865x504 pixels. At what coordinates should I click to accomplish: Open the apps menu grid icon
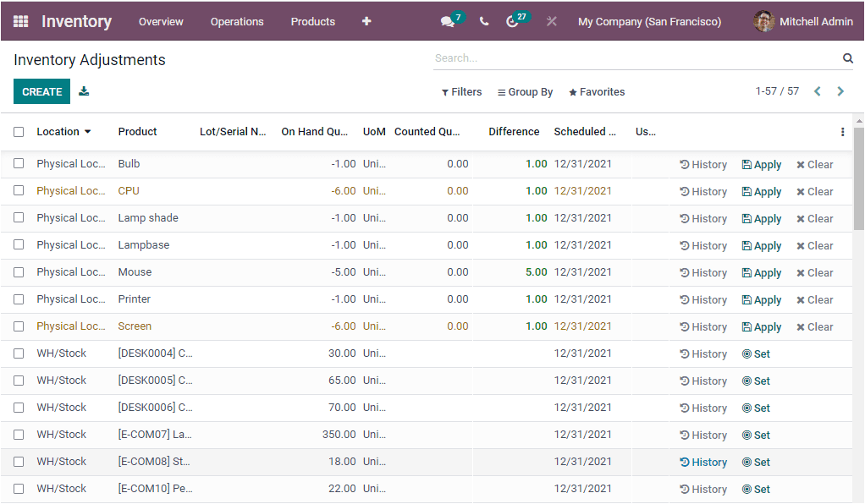click(21, 21)
